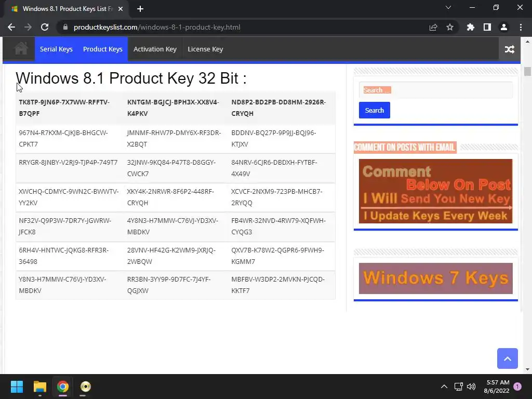Open the Activation Key menu item
532x399 pixels.
pyautogui.click(x=155, y=49)
